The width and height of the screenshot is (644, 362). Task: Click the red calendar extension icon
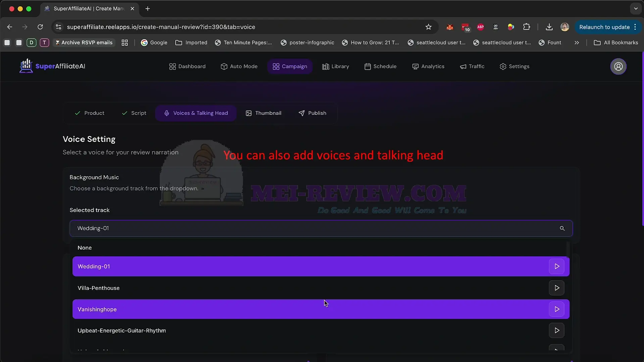point(465,27)
